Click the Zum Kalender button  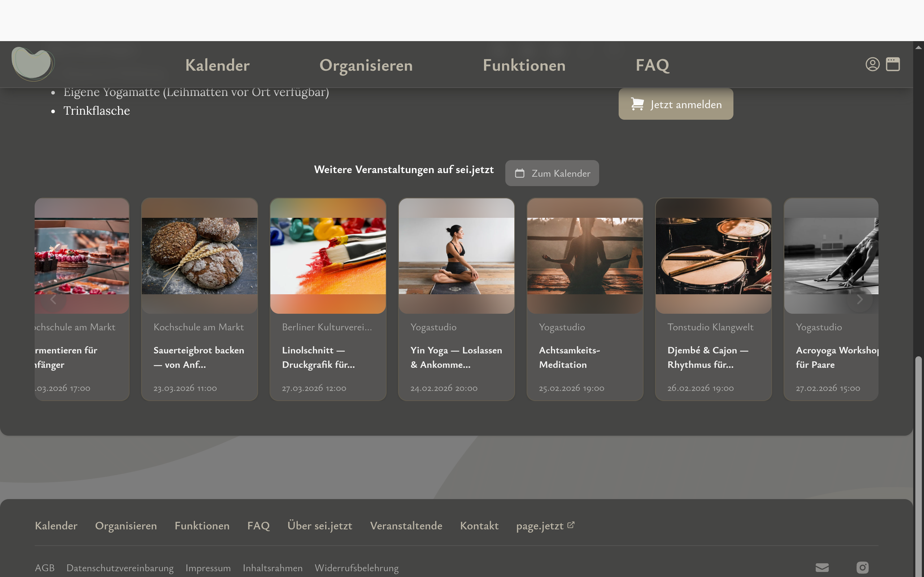coord(552,173)
